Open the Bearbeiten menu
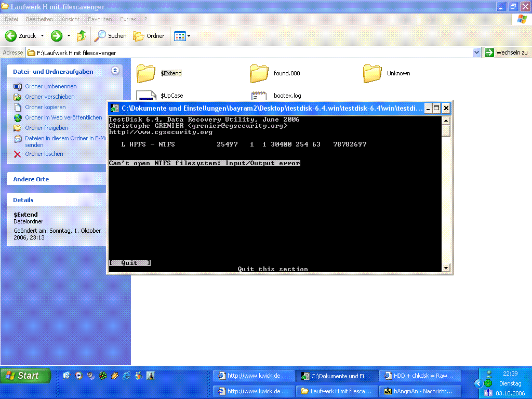This screenshot has height=399, width=532. coord(39,19)
